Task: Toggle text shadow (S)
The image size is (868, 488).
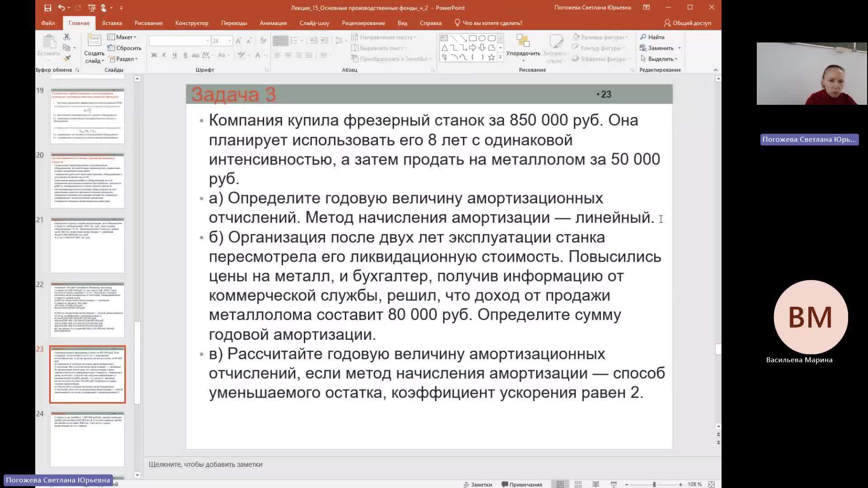Action: click(x=185, y=55)
